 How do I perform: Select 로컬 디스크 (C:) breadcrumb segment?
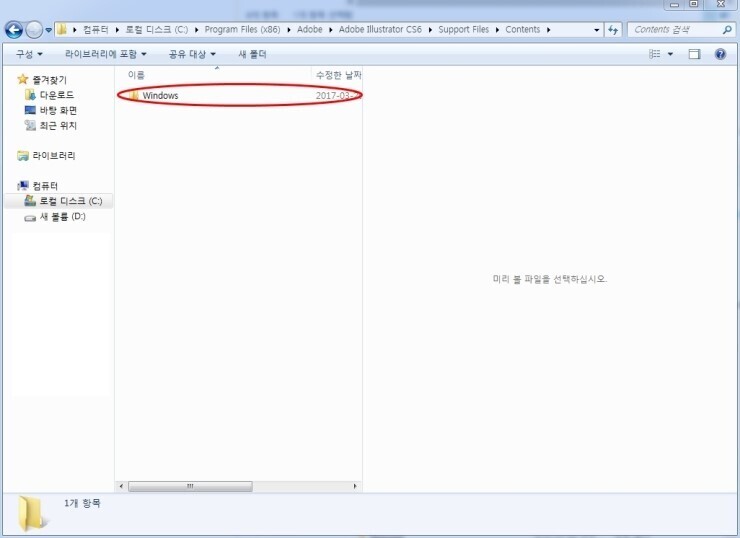pyautogui.click(x=157, y=30)
